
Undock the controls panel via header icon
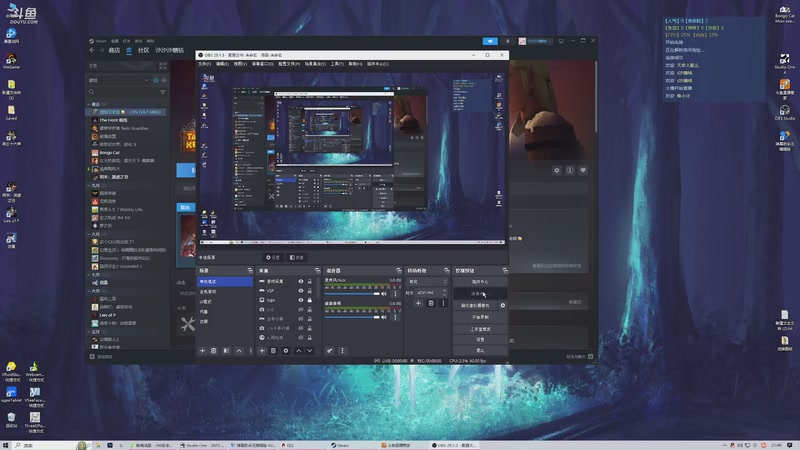click(505, 270)
